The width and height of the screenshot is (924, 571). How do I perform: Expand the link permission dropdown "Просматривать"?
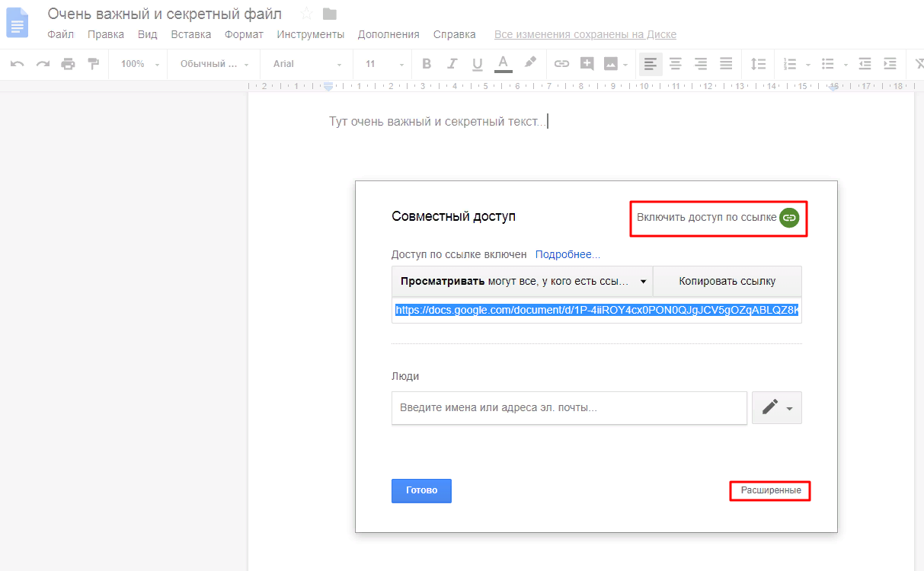click(x=522, y=281)
